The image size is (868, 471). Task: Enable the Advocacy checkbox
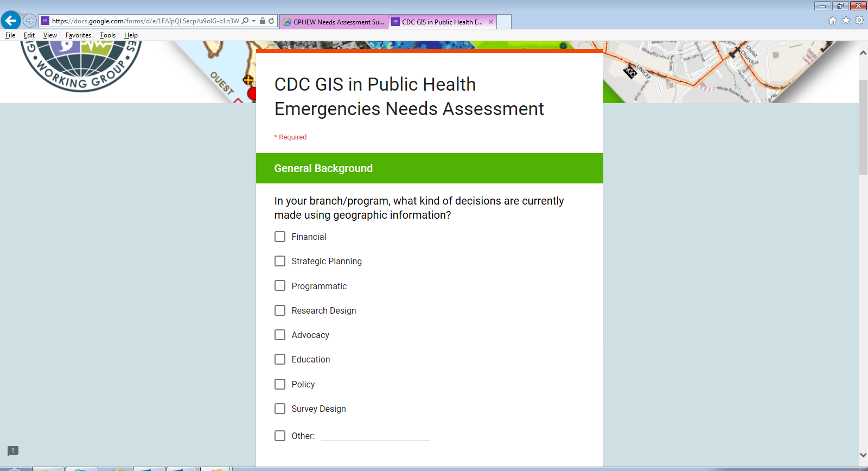point(280,335)
